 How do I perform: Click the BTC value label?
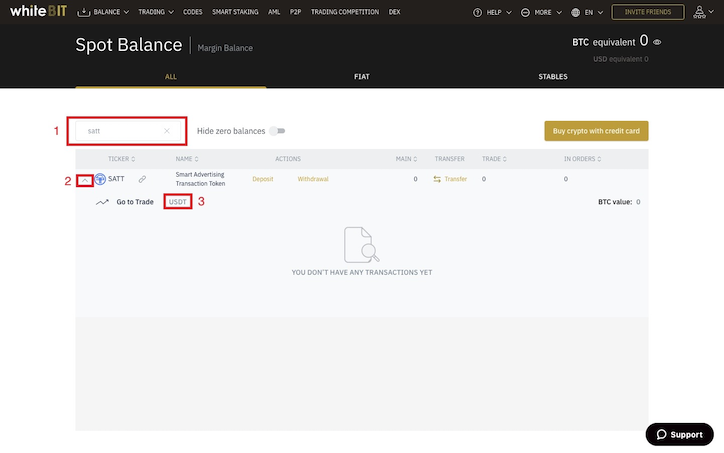[615, 202]
